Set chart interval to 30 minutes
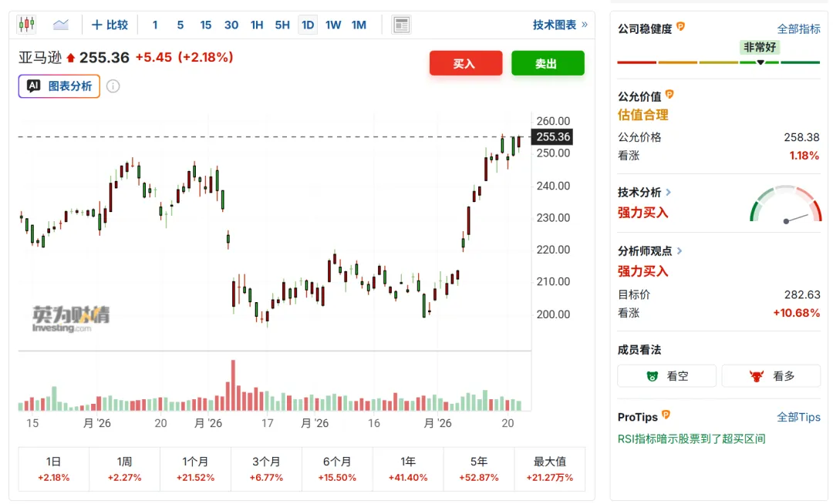Image resolution: width=833 pixels, height=504 pixels. coord(231,25)
